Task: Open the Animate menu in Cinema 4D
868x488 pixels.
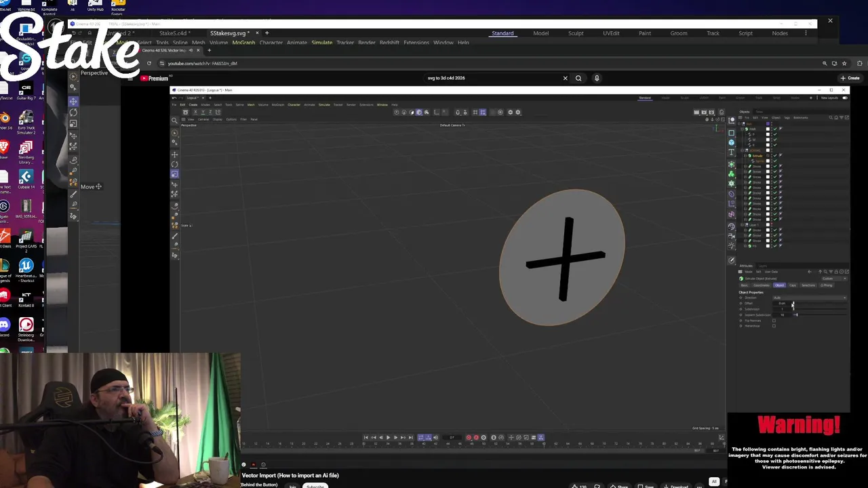Action: [297, 43]
